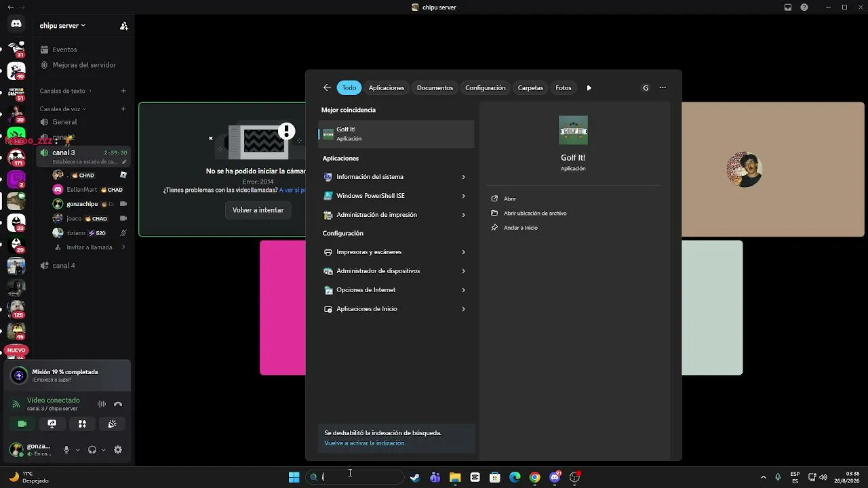This screenshot has width=868, height=488.
Task: Click Vuelve a activar la indización link
Action: 365,443
